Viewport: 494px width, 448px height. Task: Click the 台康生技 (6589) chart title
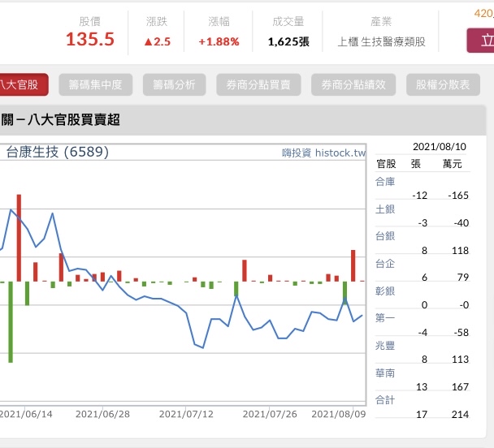coord(58,152)
